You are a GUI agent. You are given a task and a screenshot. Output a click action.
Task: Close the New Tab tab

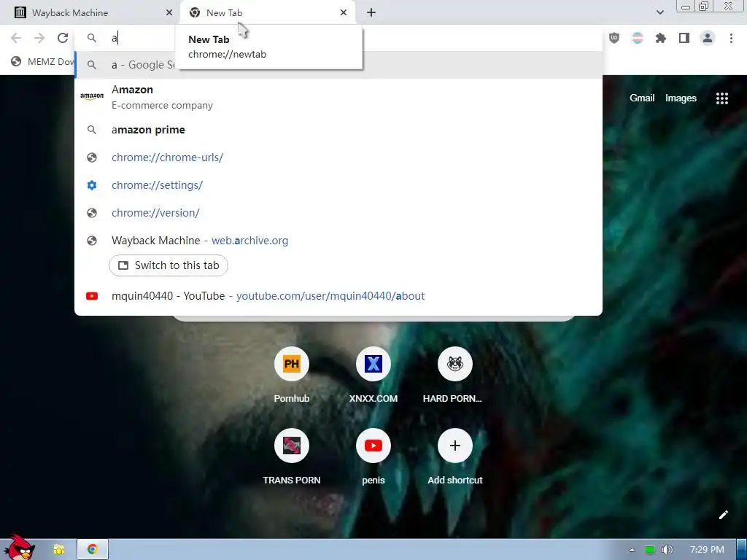tap(344, 13)
